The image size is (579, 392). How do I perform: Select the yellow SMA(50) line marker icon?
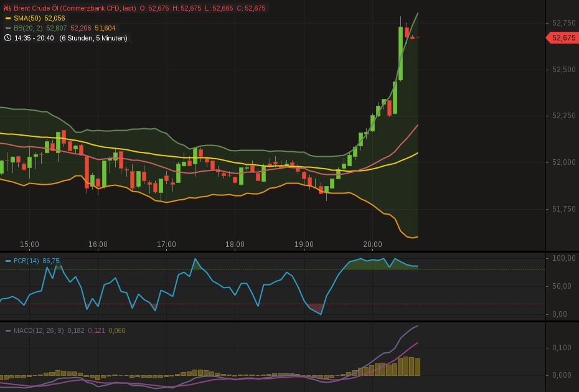(x=7, y=19)
